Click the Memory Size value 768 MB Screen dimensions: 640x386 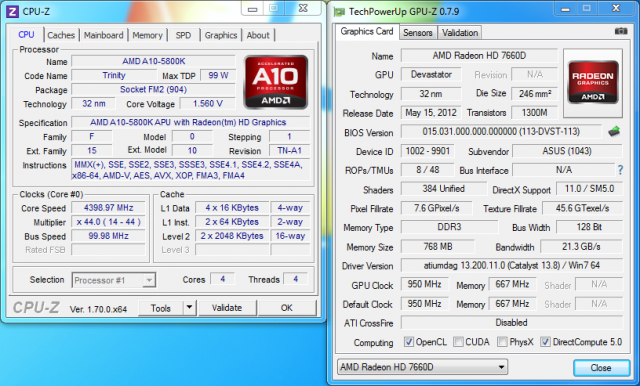[438, 246]
